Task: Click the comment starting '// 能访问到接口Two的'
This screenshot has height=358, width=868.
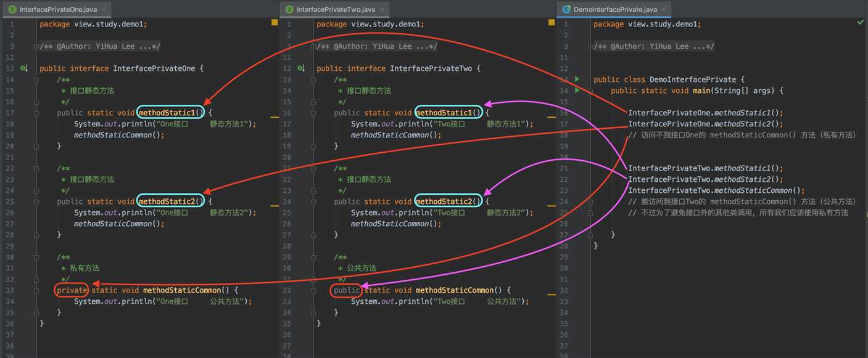Action: pyautogui.click(x=742, y=201)
